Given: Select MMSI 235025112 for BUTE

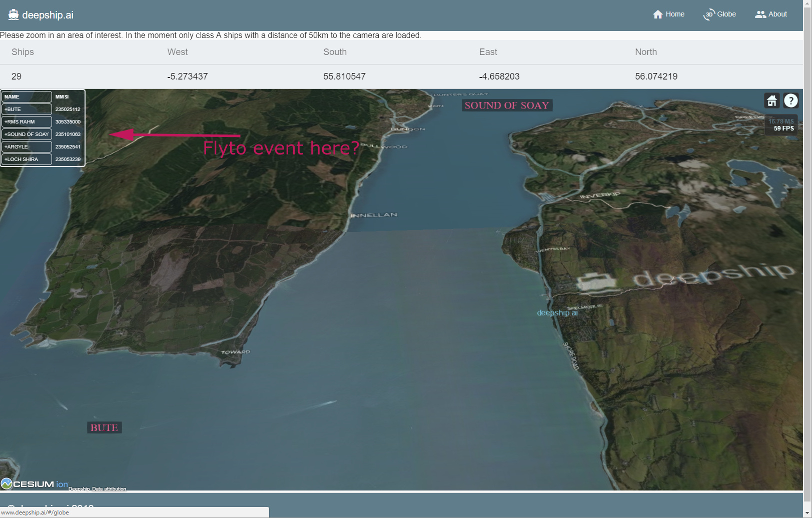Looking at the screenshot, I should click(68, 109).
